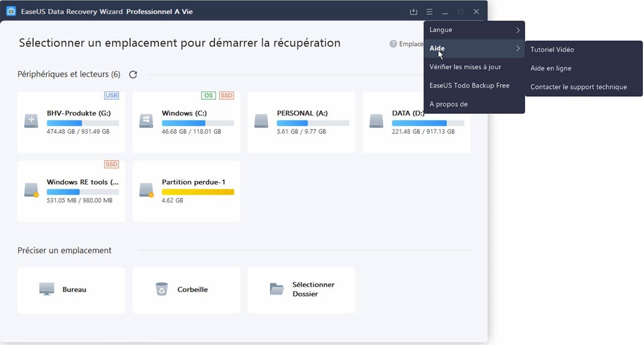Select the BHV-Produkte (G:) drive label
Image resolution: width=644 pixels, height=345 pixels.
(x=79, y=113)
